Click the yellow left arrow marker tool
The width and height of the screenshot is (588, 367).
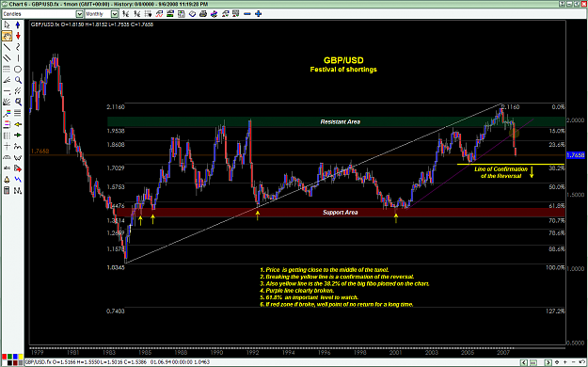click(x=18, y=124)
